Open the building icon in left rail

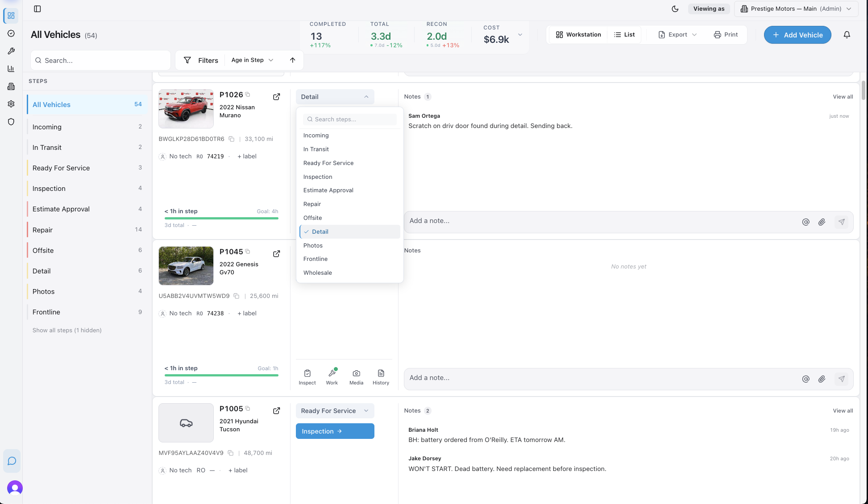pos(11,87)
